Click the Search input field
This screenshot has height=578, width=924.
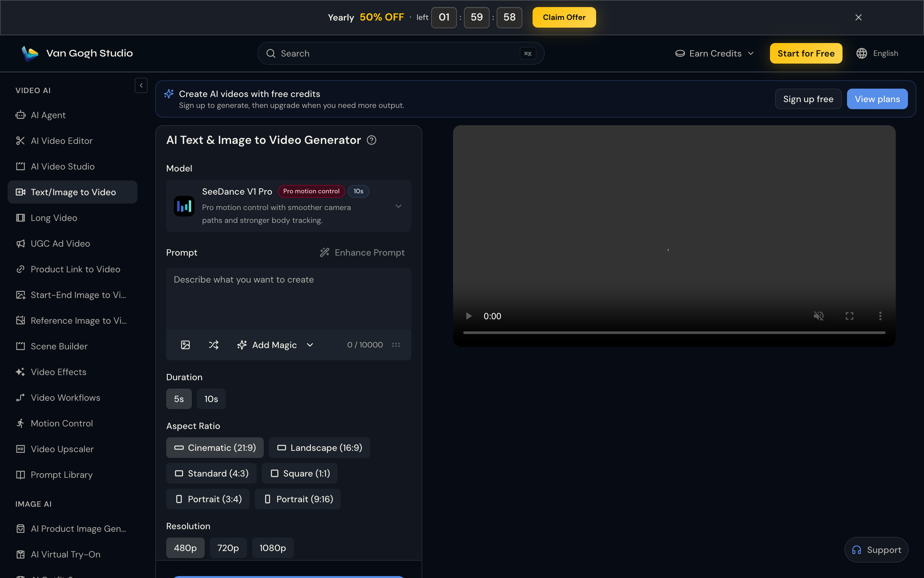pos(400,54)
